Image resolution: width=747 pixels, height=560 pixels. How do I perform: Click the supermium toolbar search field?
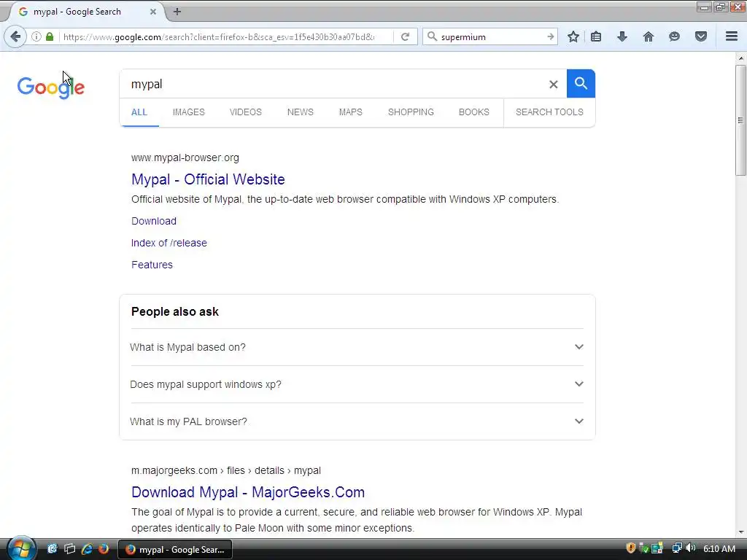(491, 36)
